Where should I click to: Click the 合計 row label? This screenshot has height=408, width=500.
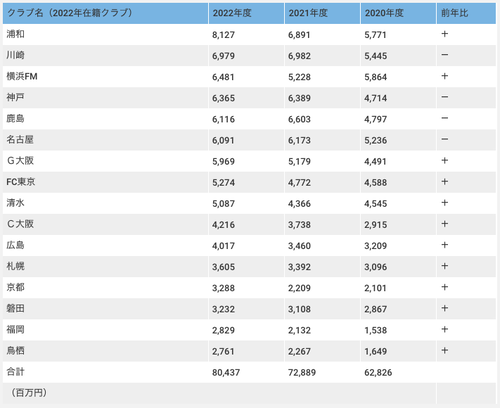[x=15, y=372]
